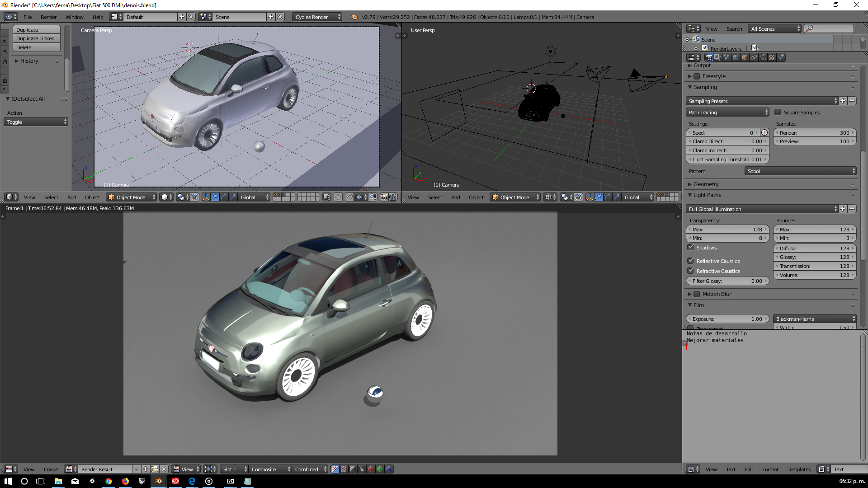The width and height of the screenshot is (868, 488).
Task: Click the seed animate clock icon
Action: pyautogui.click(x=764, y=133)
